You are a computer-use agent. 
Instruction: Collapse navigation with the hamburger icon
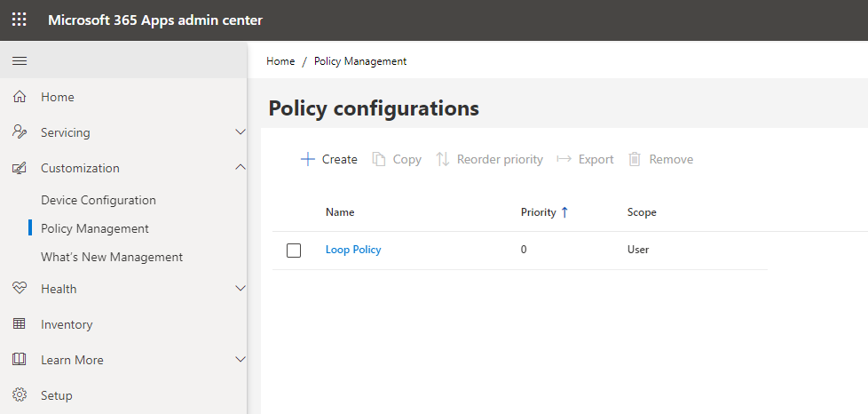tap(20, 61)
